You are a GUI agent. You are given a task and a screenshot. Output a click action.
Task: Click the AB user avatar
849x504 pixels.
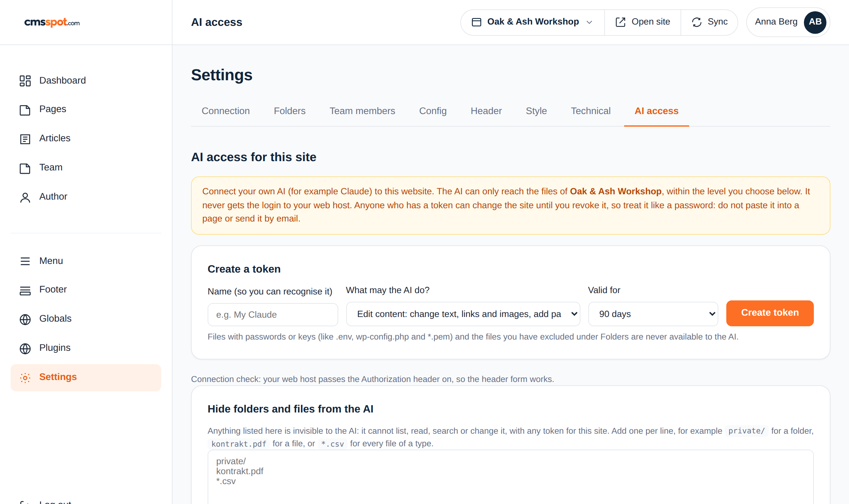815,22
